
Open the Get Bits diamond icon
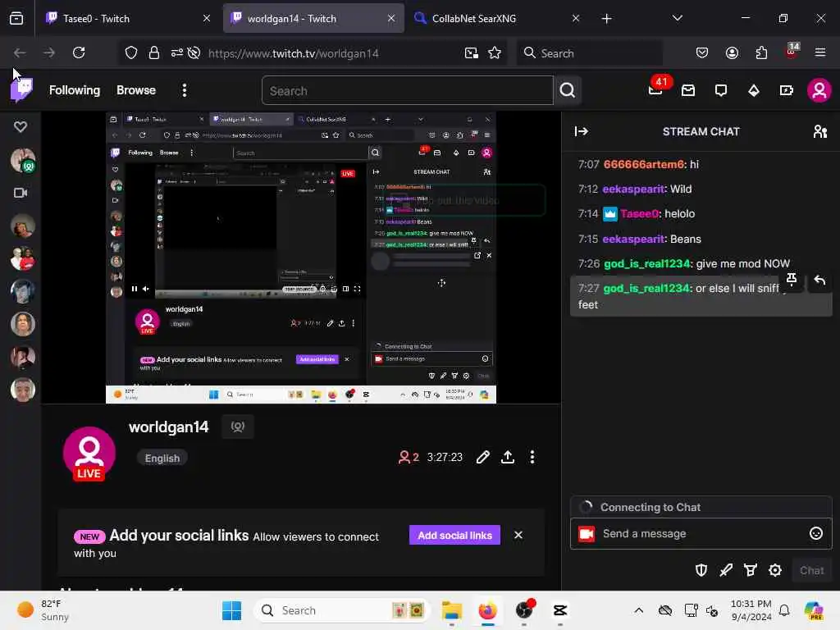coord(754,90)
